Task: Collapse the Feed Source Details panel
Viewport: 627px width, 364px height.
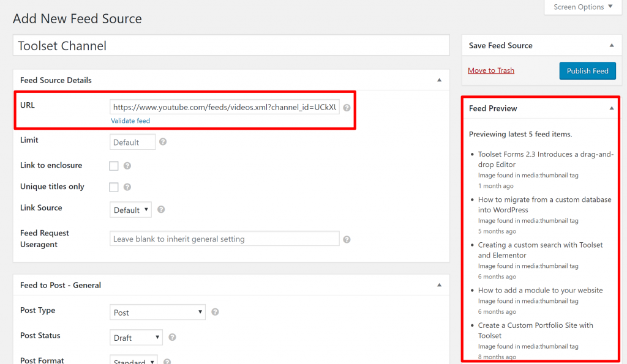Action: click(x=439, y=80)
